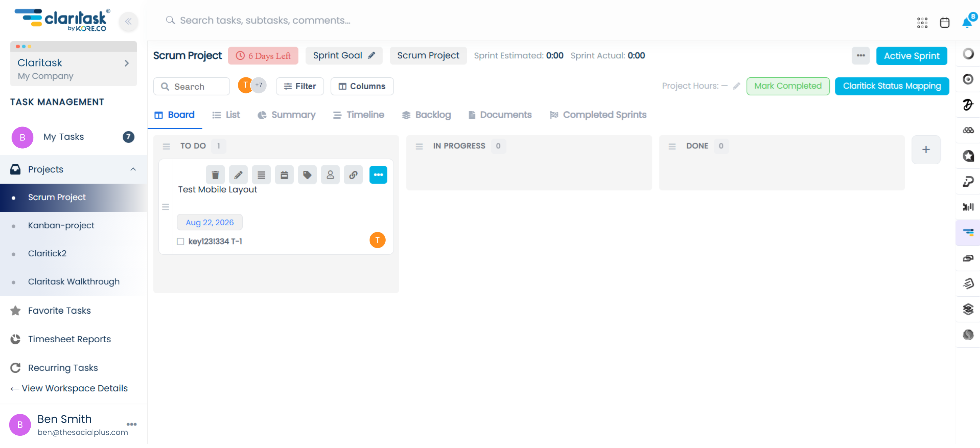The image size is (980, 448).
Task: Open the calendar icon in top bar
Action: click(x=944, y=23)
